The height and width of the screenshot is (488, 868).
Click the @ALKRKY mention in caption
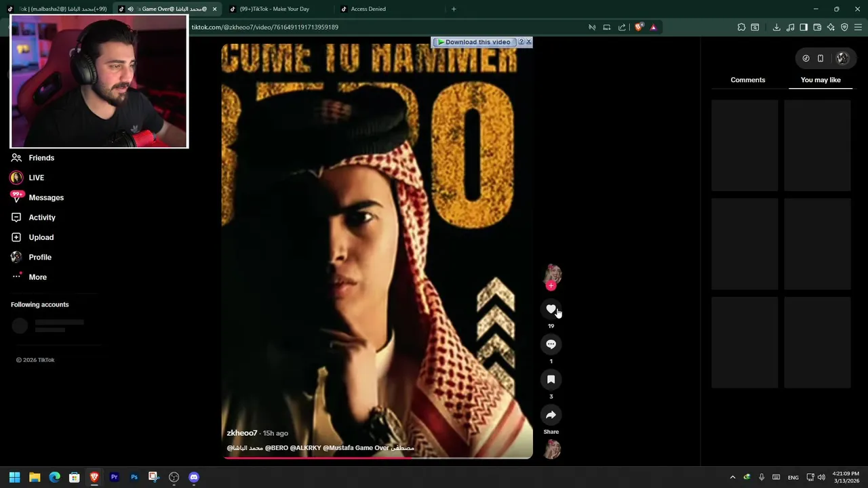(x=305, y=448)
